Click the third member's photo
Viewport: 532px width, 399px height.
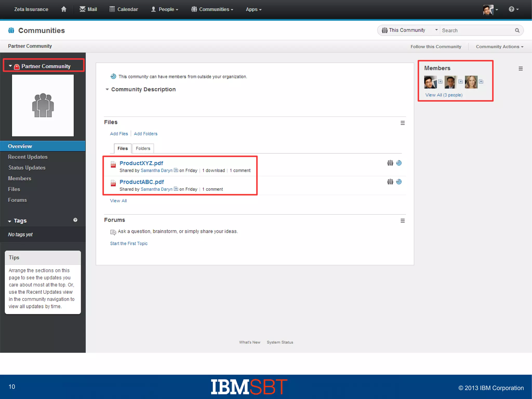coord(471,82)
